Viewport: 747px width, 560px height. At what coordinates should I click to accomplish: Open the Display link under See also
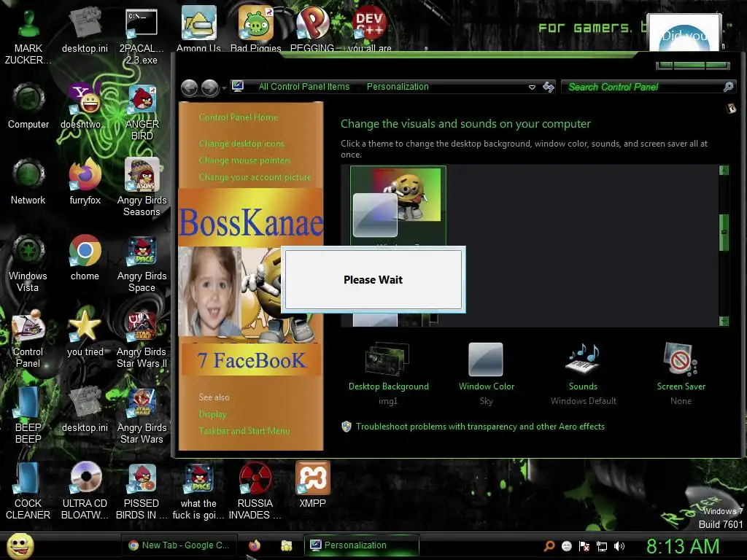212,414
